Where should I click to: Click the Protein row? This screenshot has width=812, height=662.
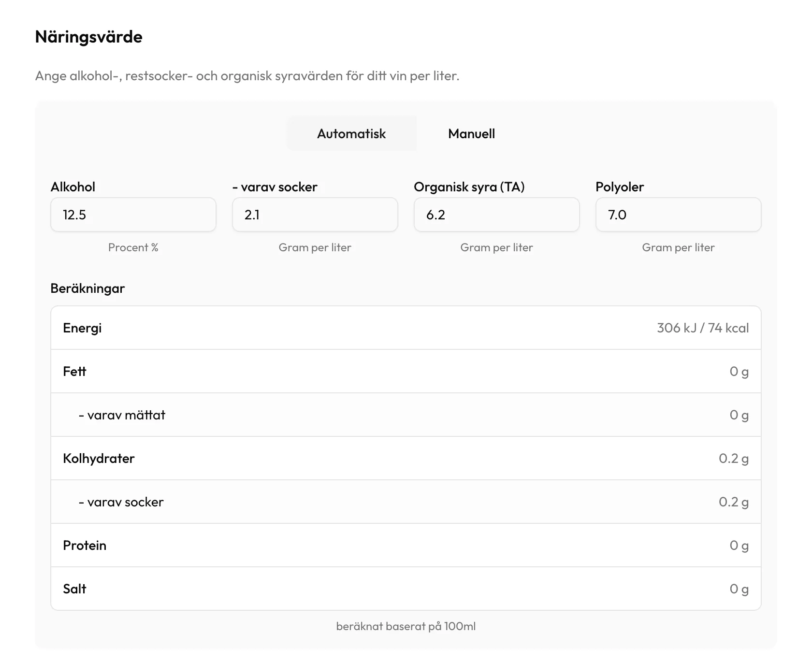(406, 545)
